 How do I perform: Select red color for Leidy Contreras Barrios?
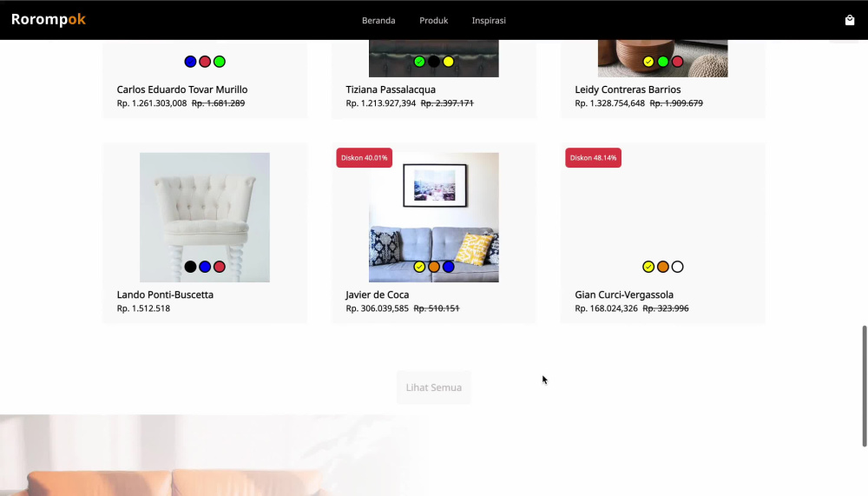(678, 62)
